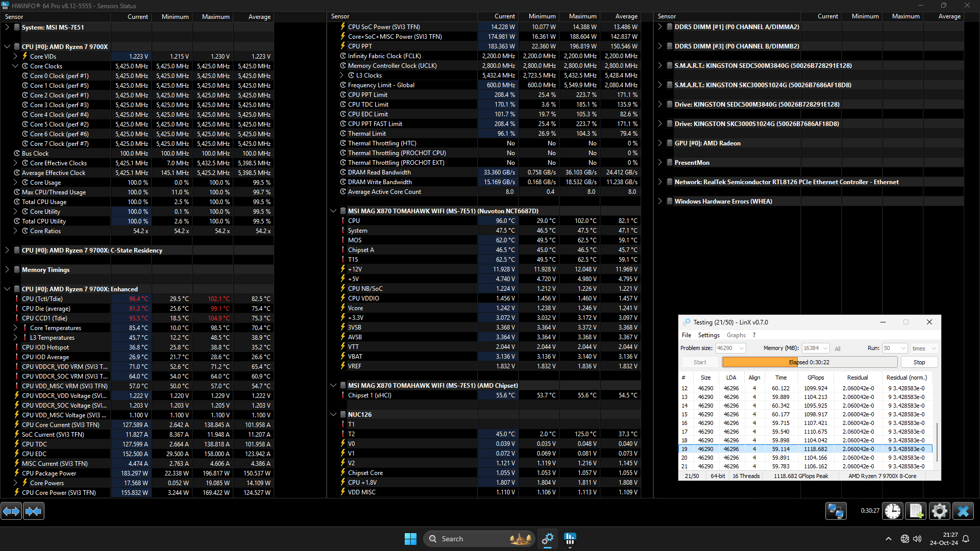Click the logging start sheet icon
The image size is (980, 551).
point(916,511)
